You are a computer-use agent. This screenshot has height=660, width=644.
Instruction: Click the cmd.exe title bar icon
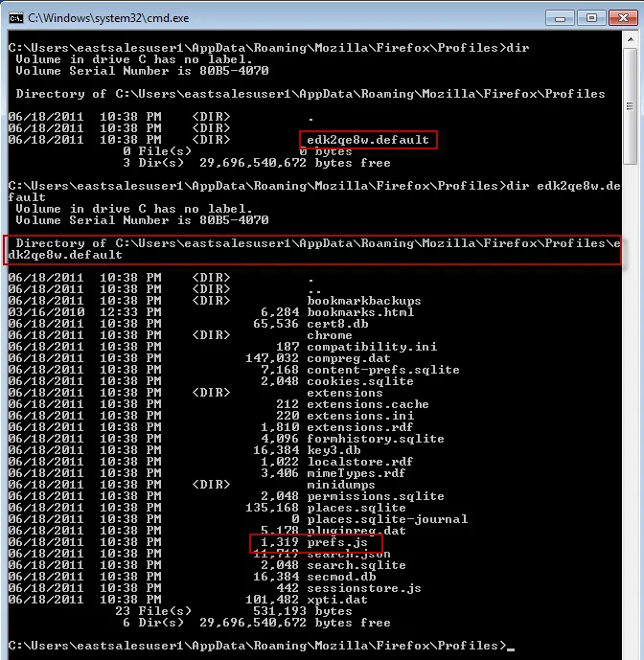16,18
